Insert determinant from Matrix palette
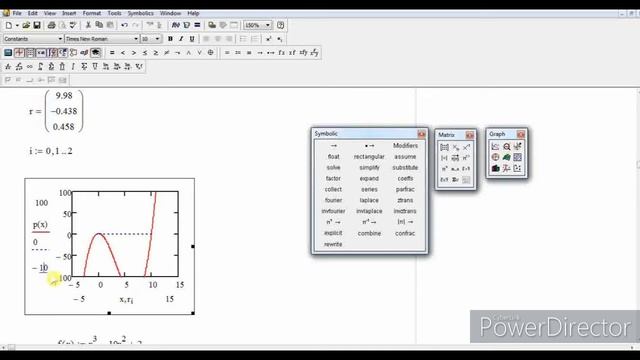The height and width of the screenshot is (360, 640). (444, 158)
